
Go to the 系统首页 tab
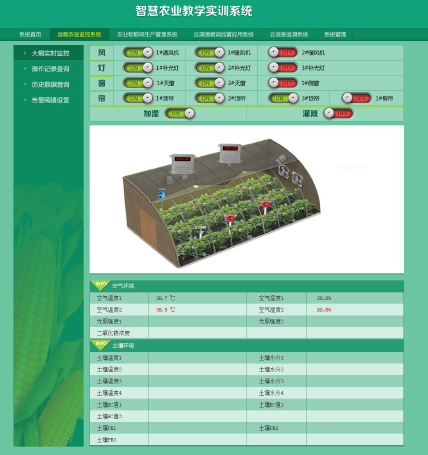click(30, 34)
